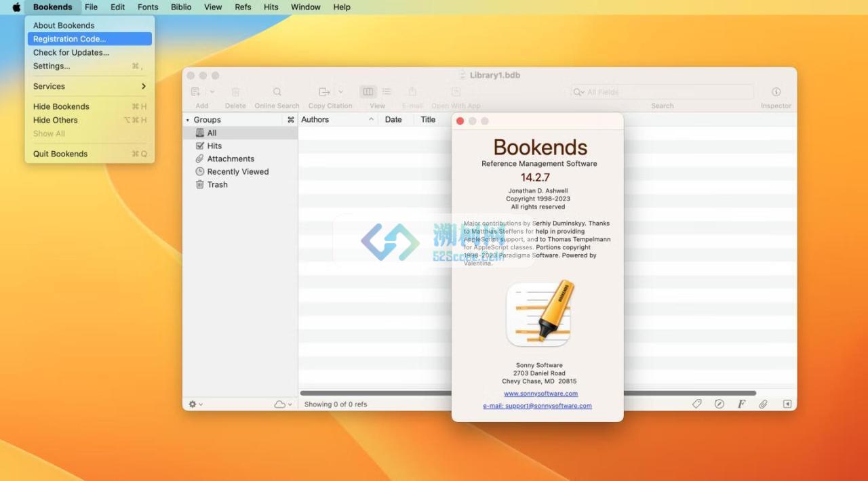The height and width of the screenshot is (481, 868).
Task: Open the Hits menu in menu bar
Action: 271,7
